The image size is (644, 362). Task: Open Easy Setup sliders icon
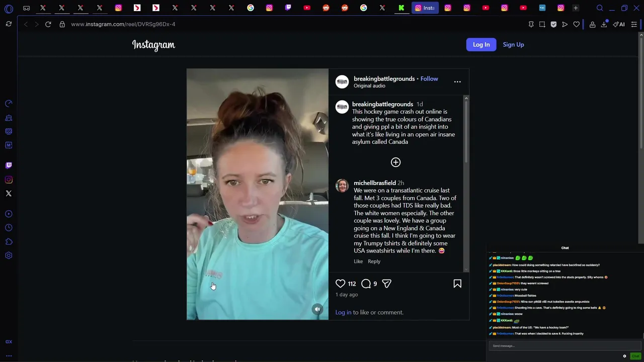click(x=634, y=24)
